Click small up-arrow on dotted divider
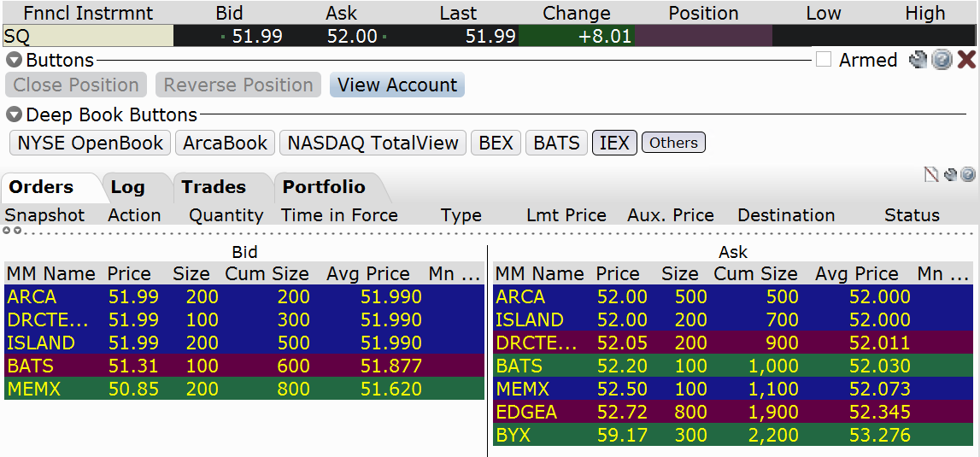The width and height of the screenshot is (980, 457). [x=7, y=231]
